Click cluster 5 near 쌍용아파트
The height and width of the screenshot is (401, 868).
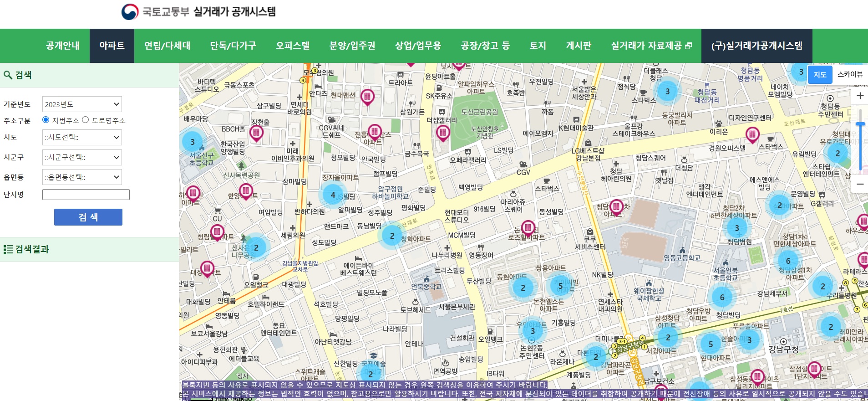pyautogui.click(x=561, y=286)
